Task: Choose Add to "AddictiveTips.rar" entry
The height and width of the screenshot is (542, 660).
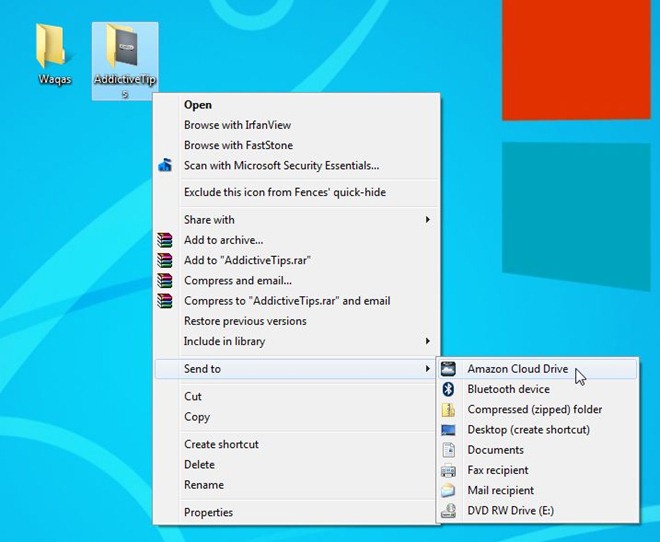Action: (x=296, y=260)
